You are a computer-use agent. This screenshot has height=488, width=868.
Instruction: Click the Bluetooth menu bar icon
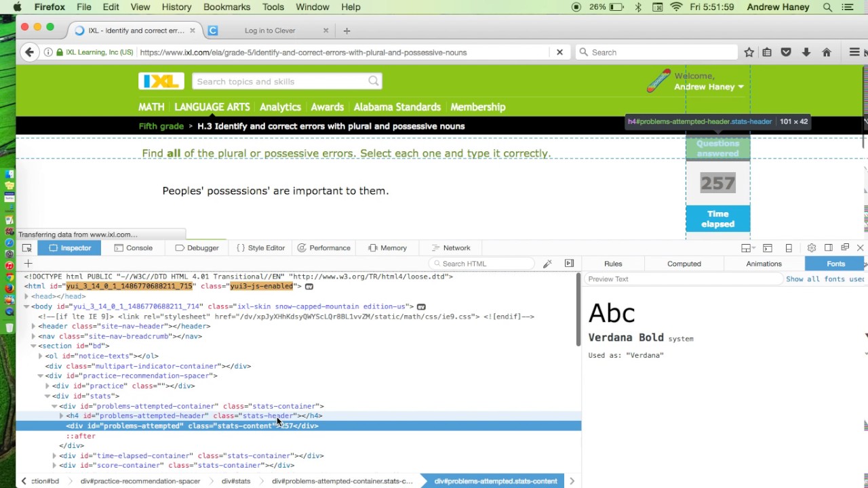pyautogui.click(x=638, y=7)
